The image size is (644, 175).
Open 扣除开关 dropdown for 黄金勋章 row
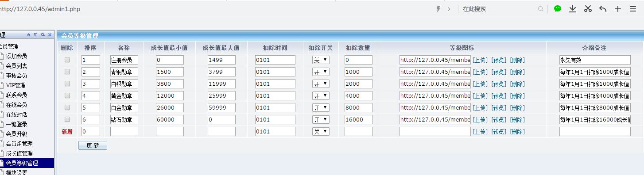point(321,95)
